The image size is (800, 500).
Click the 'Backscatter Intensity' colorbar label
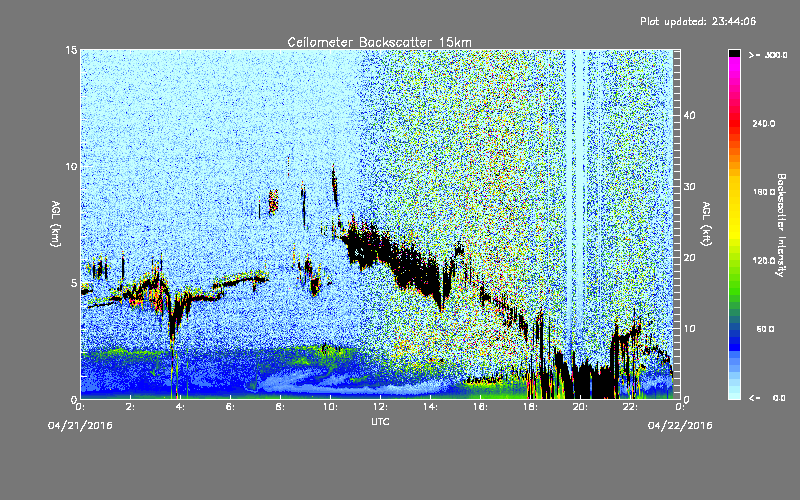click(781, 225)
